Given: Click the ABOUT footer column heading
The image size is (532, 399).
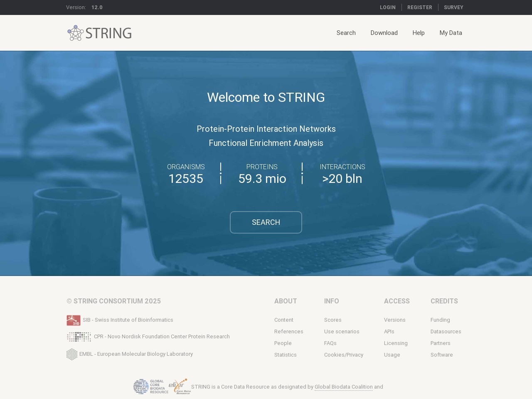Looking at the screenshot, I should 286,301.
